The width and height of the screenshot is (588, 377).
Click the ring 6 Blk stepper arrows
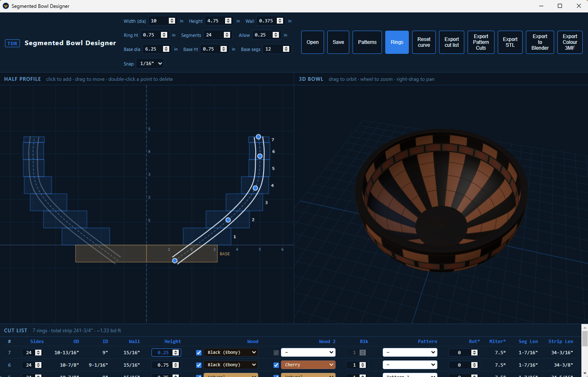(x=363, y=365)
